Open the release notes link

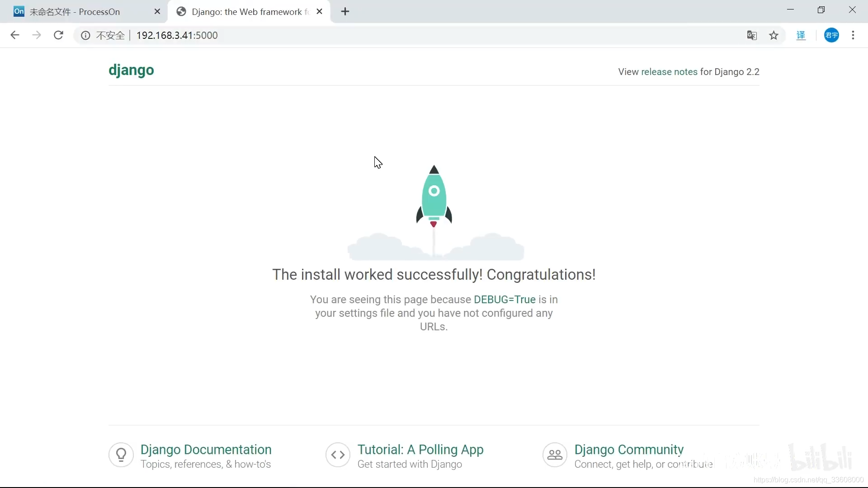coord(669,72)
